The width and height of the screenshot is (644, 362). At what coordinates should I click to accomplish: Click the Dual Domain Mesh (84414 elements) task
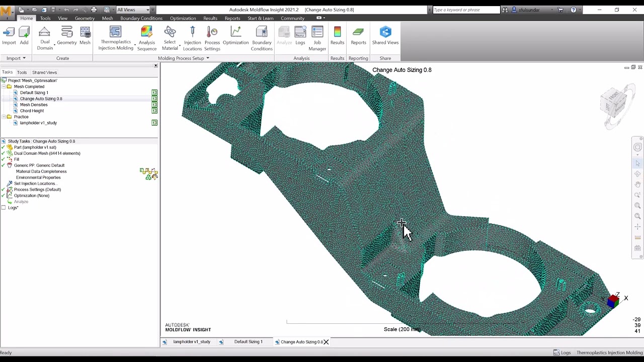tap(47, 153)
